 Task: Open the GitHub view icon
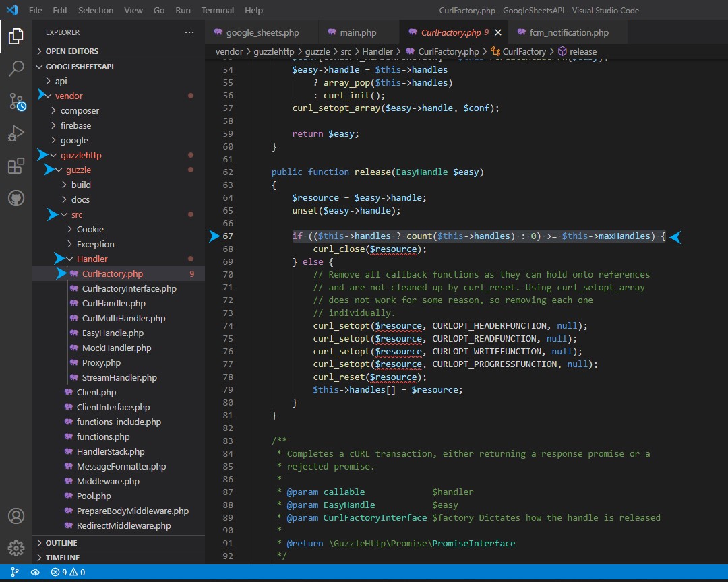16,199
